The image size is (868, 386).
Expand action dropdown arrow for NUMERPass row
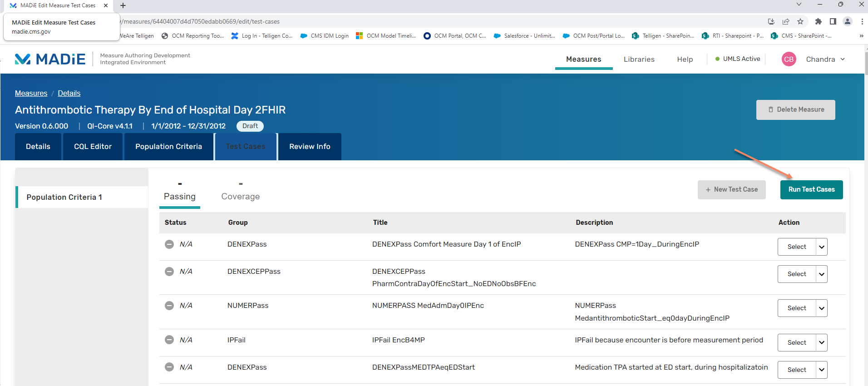[822, 308]
